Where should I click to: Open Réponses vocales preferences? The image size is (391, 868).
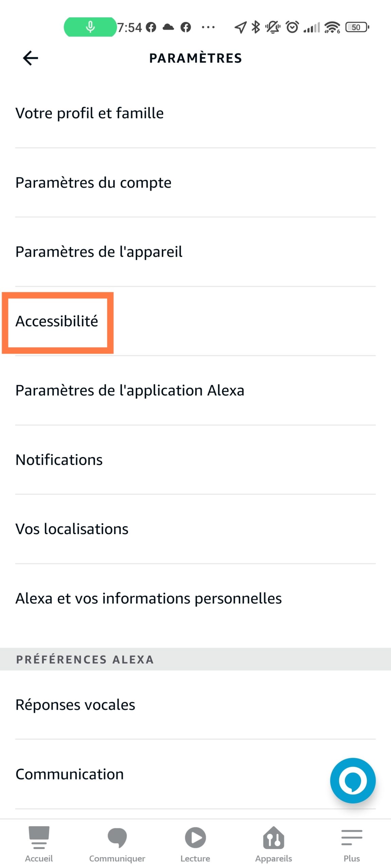(195, 705)
